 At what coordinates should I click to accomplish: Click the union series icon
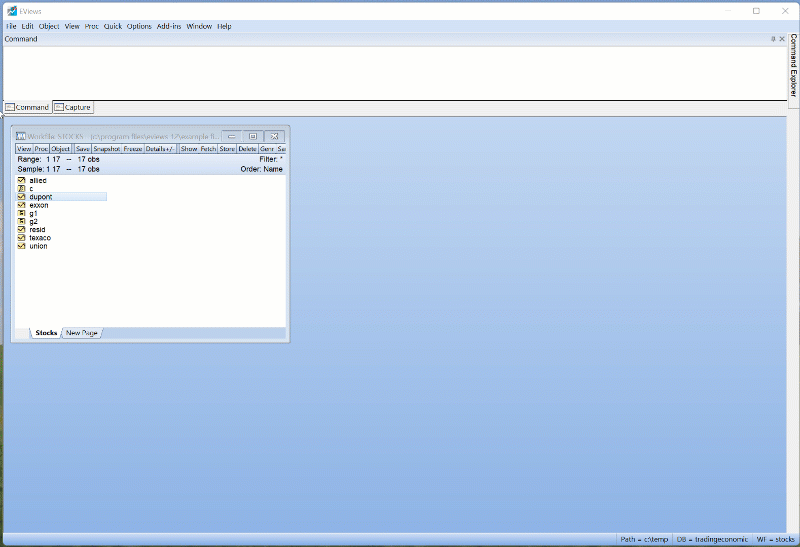pyautogui.click(x=21, y=246)
